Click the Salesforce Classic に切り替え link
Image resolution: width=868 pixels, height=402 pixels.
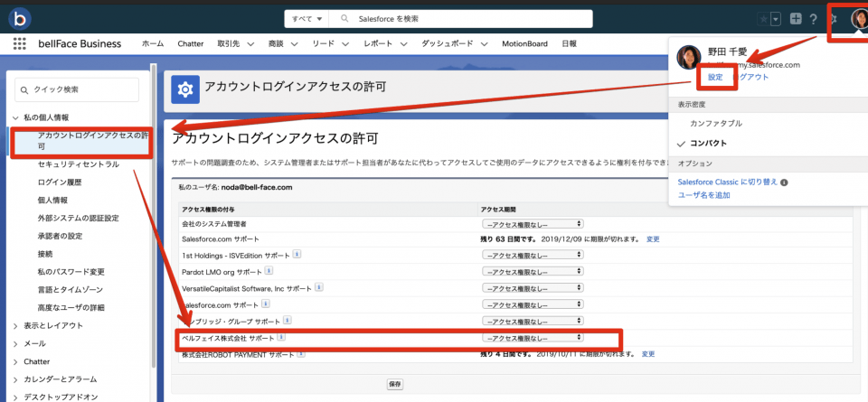point(727,182)
